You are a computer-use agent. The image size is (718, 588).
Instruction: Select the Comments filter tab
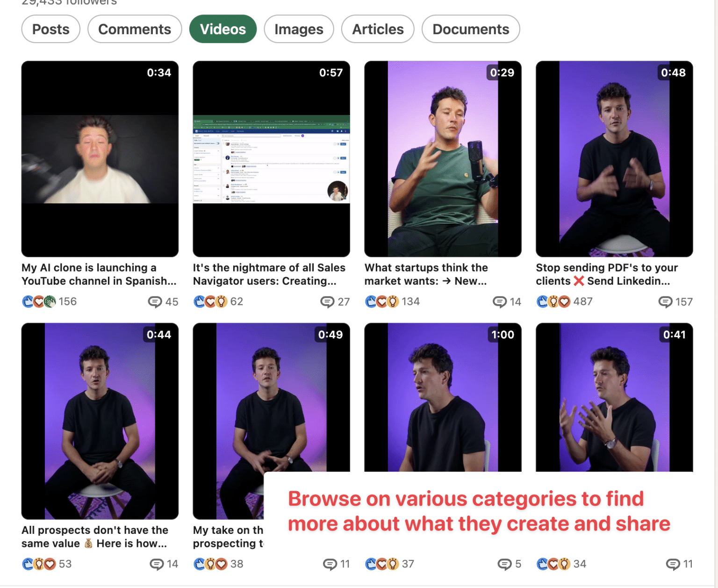pos(135,29)
